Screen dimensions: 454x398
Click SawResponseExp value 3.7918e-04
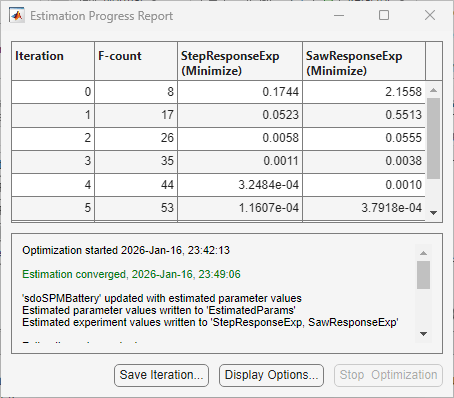click(x=364, y=208)
